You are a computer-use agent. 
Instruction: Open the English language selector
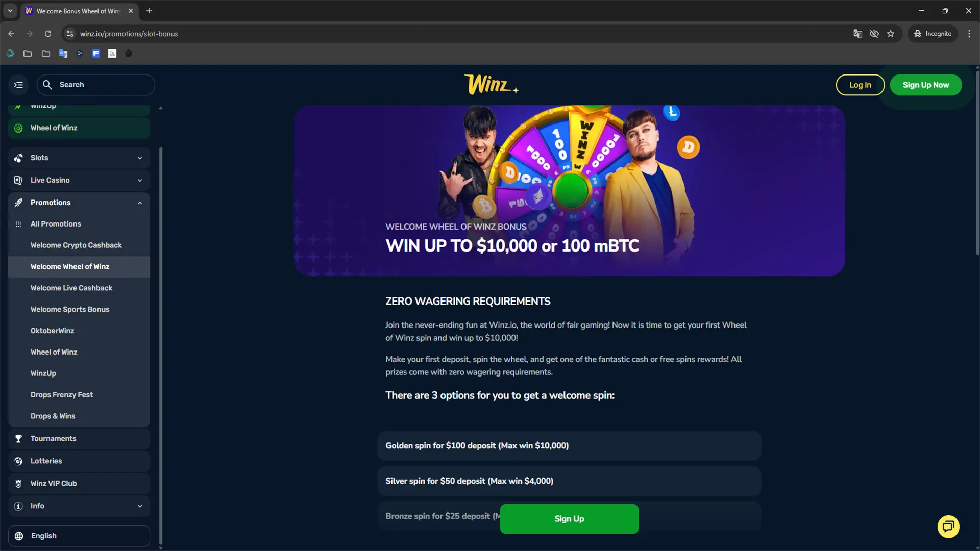click(x=79, y=536)
